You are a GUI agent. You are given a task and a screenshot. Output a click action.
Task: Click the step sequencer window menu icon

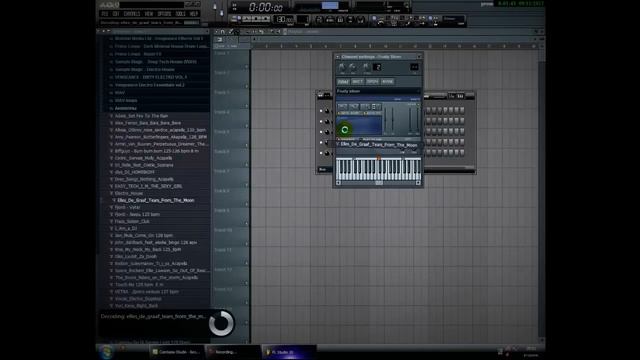(x=320, y=96)
